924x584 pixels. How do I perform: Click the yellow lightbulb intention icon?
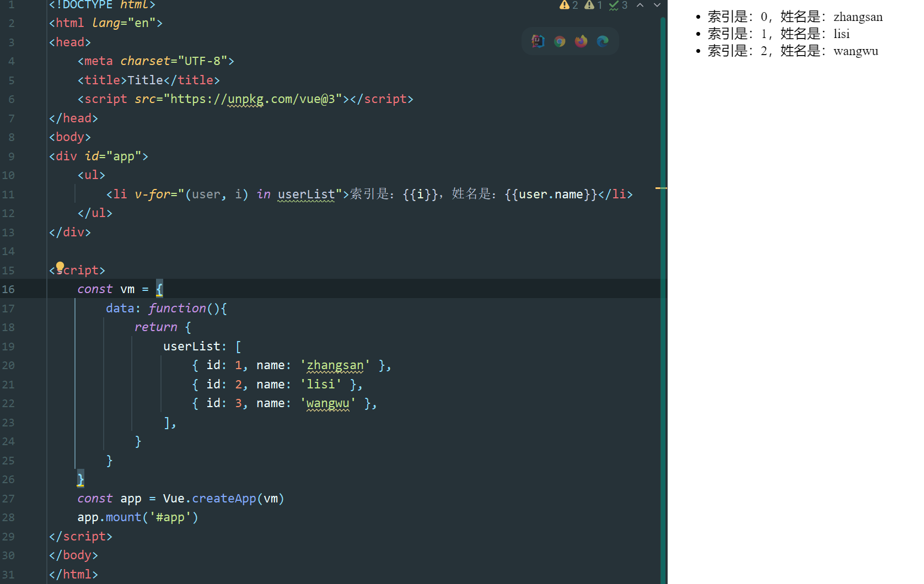(60, 267)
